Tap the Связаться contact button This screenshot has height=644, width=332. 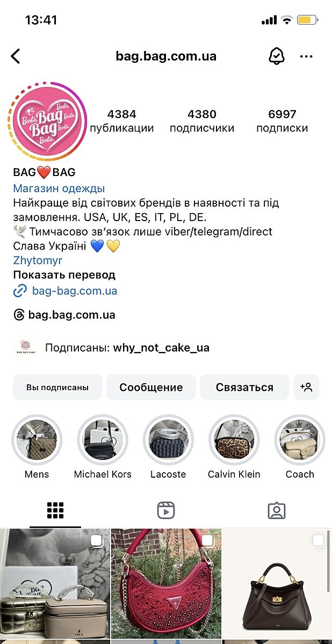(x=244, y=387)
